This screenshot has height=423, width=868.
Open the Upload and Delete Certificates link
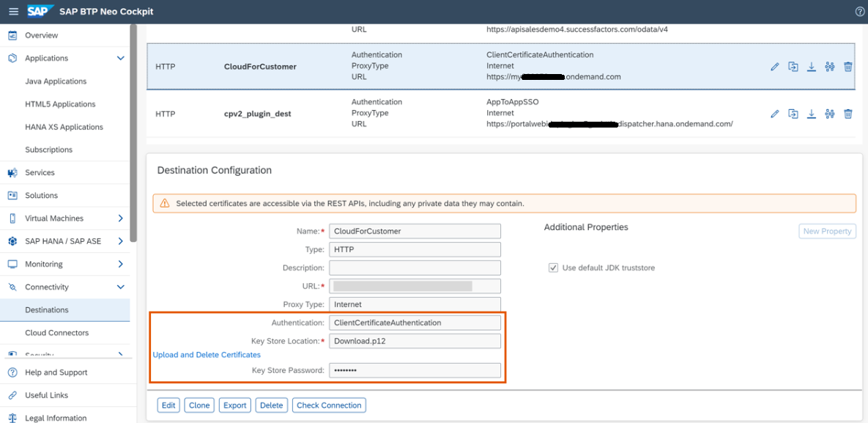click(x=207, y=355)
